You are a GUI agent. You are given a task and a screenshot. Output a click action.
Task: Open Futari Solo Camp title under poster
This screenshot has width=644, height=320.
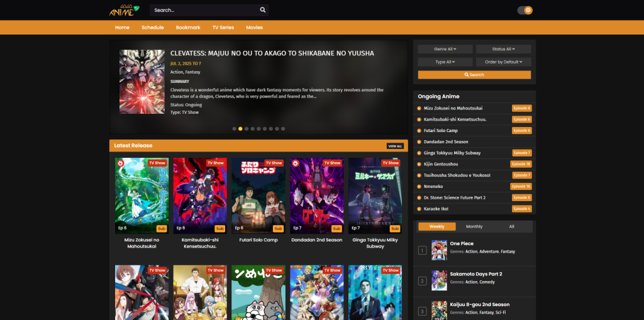258,240
